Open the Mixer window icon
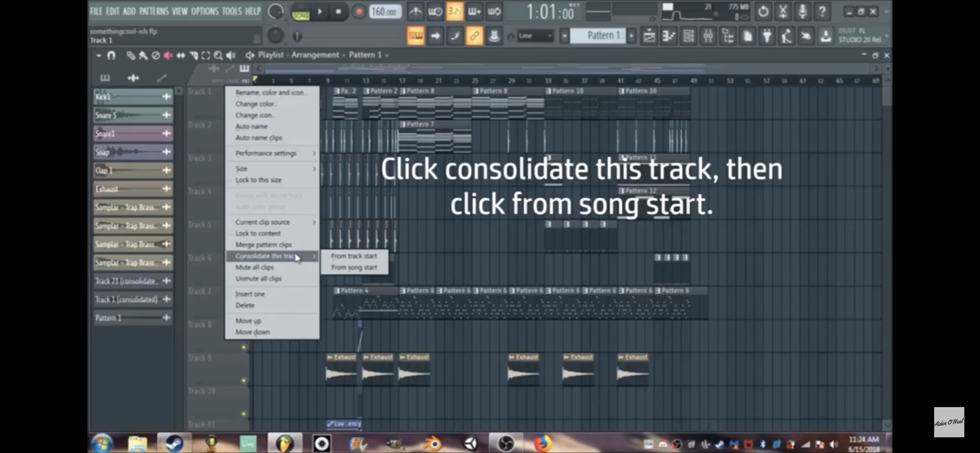 708,36
